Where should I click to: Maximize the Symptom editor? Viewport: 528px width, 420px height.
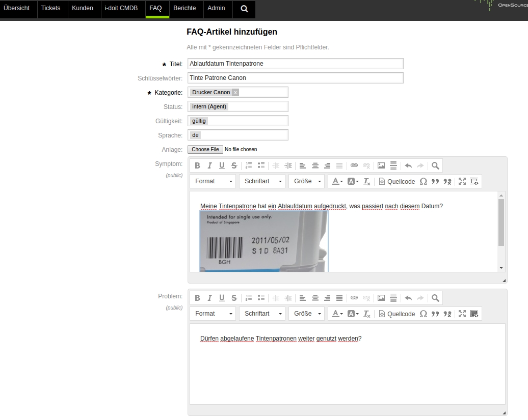462,181
